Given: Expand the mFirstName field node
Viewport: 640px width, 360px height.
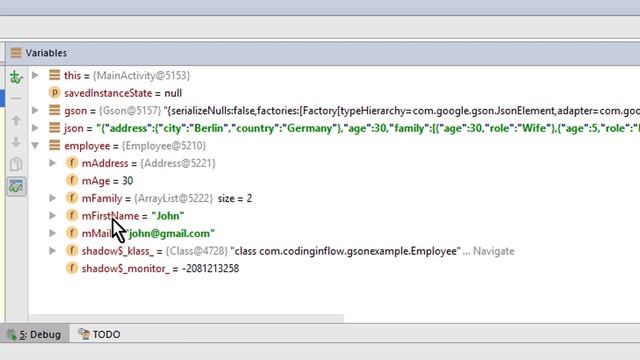Looking at the screenshot, I should pos(53,215).
